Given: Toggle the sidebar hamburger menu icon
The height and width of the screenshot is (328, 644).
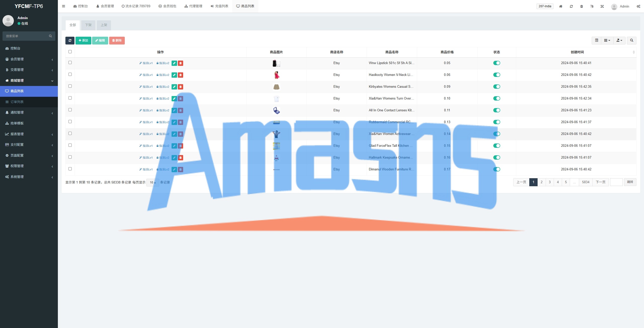Looking at the screenshot, I should [63, 6].
